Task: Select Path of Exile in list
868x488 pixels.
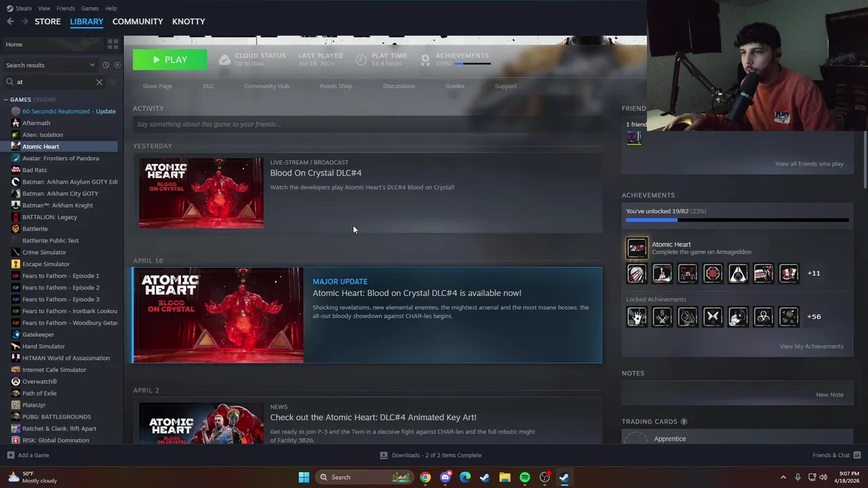Action: pyautogui.click(x=39, y=393)
